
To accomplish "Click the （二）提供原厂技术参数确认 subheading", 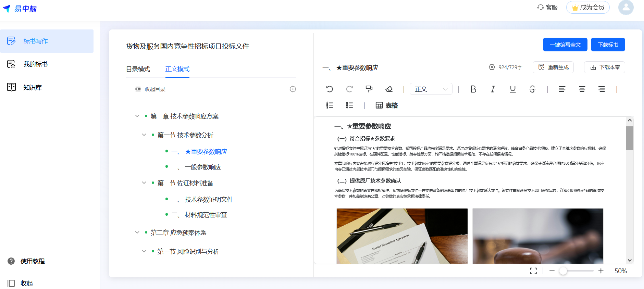I will (x=369, y=181).
